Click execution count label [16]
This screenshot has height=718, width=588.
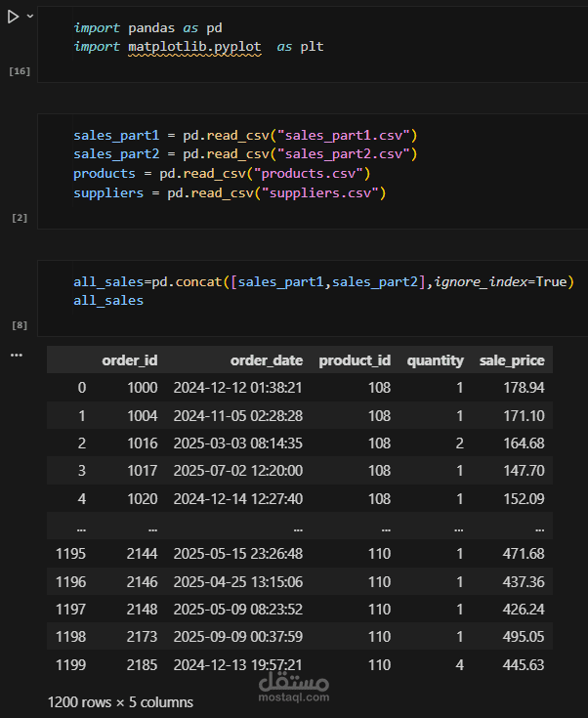coord(19,71)
